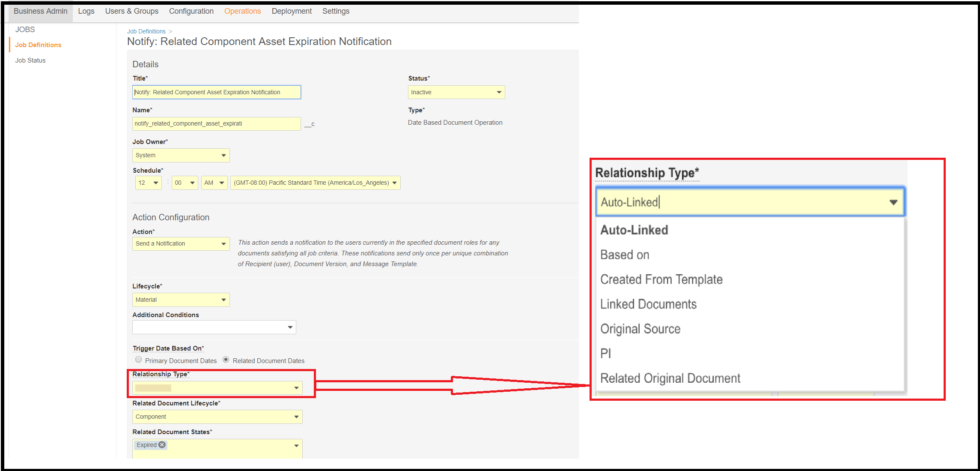The width and height of the screenshot is (980, 471).
Task: Remove the Expired state tag
Action: click(162, 445)
